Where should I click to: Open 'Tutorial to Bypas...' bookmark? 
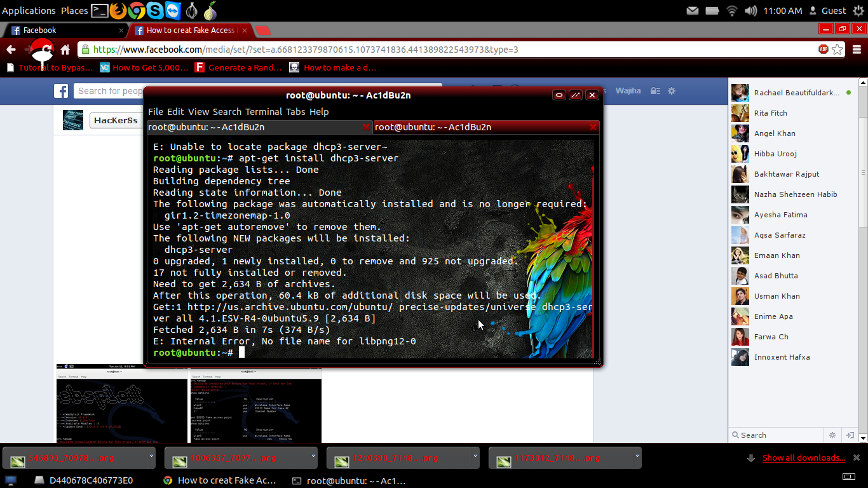coord(50,67)
